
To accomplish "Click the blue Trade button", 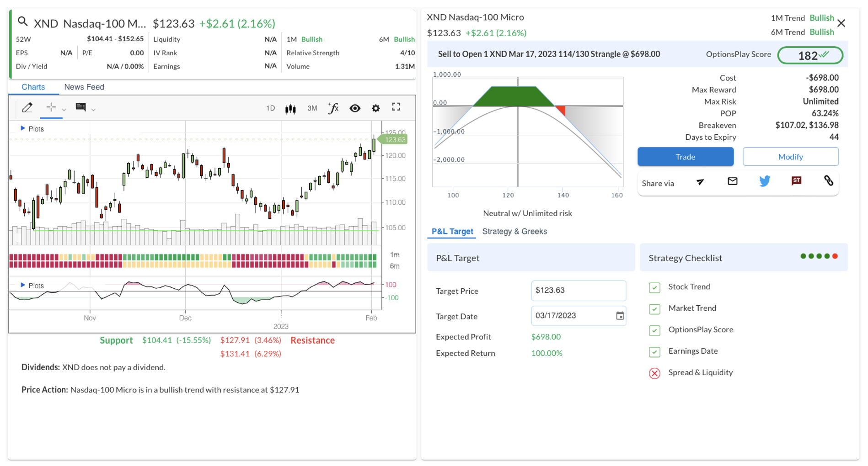I will 686,157.
